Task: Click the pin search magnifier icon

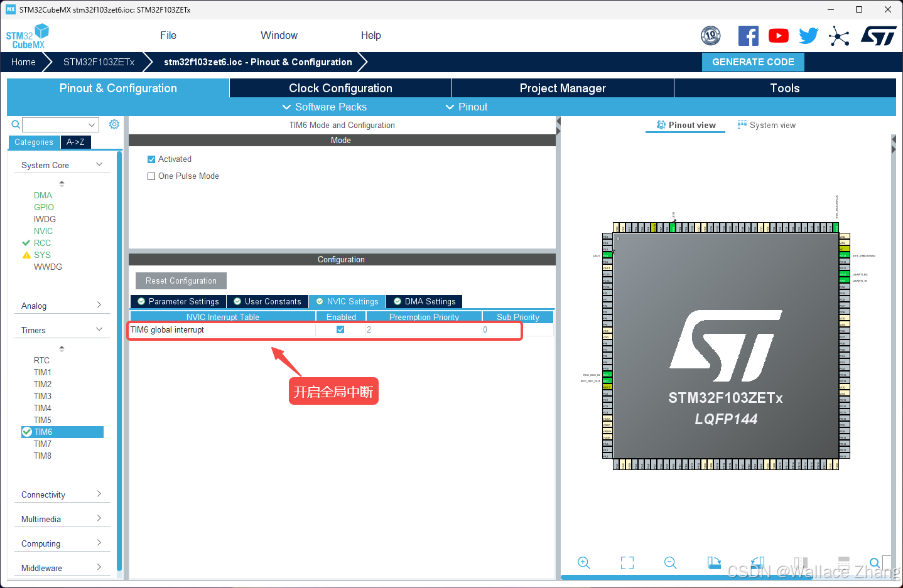Action: [x=875, y=563]
